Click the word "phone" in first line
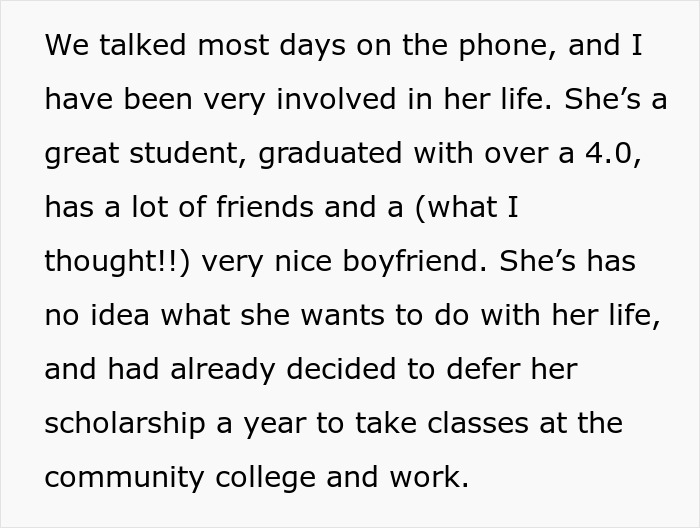700x528 pixels. click(508, 46)
